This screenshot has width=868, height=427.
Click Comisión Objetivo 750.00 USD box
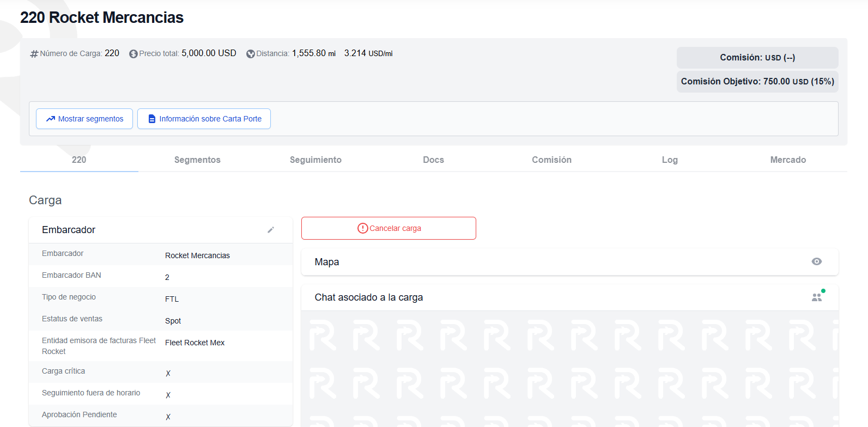click(757, 82)
